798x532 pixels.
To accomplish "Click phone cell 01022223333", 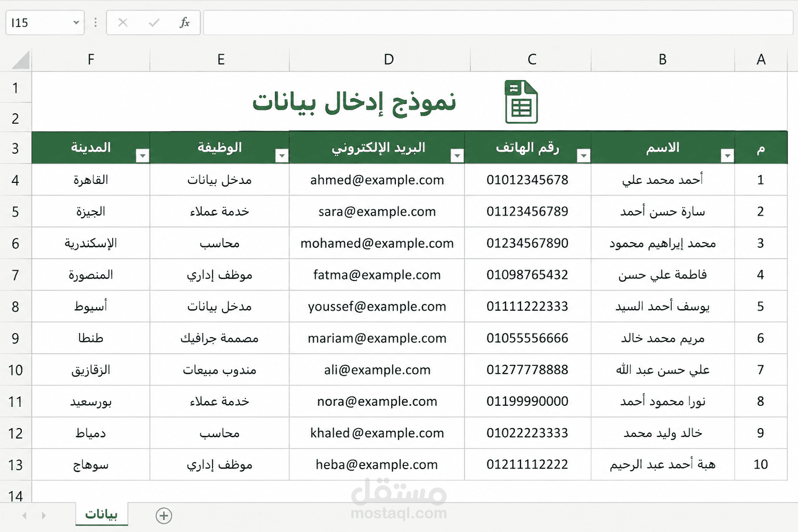I will [528, 433].
